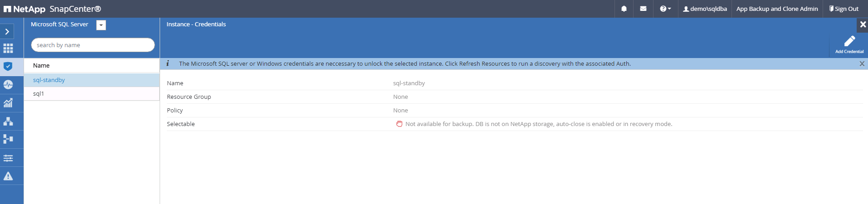The width and height of the screenshot is (868, 204).
Task: Open the Dashboard grid icon
Action: [8, 49]
